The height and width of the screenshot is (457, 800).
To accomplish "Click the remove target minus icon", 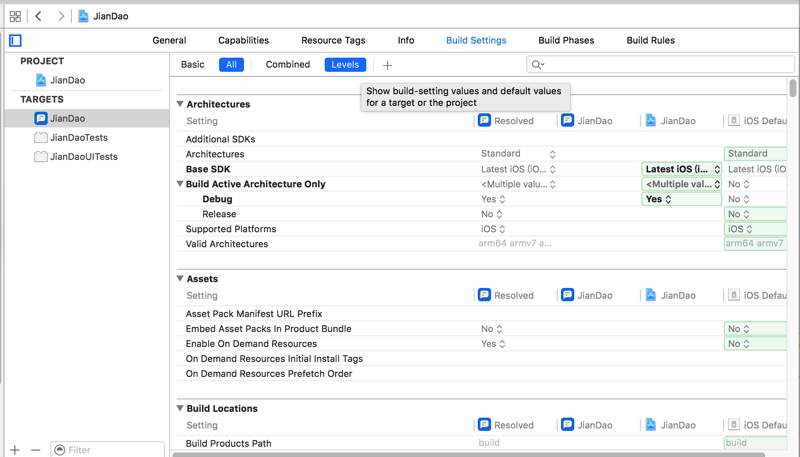I will tap(36, 450).
